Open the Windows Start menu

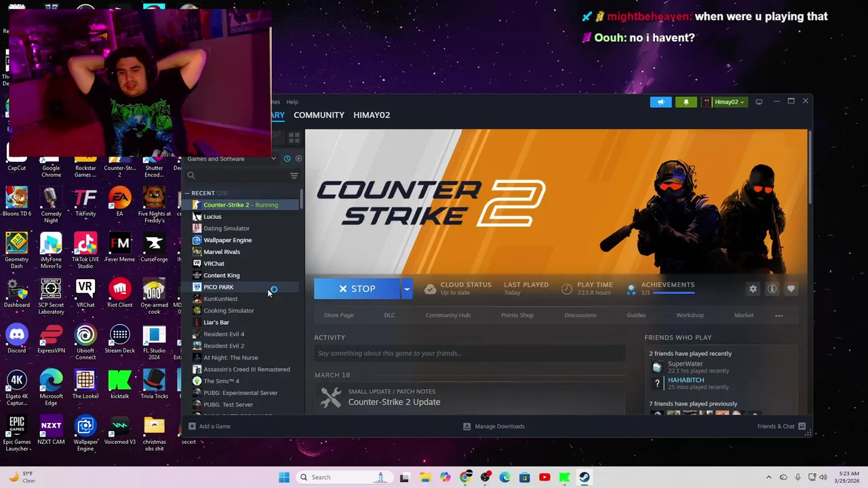(284, 477)
